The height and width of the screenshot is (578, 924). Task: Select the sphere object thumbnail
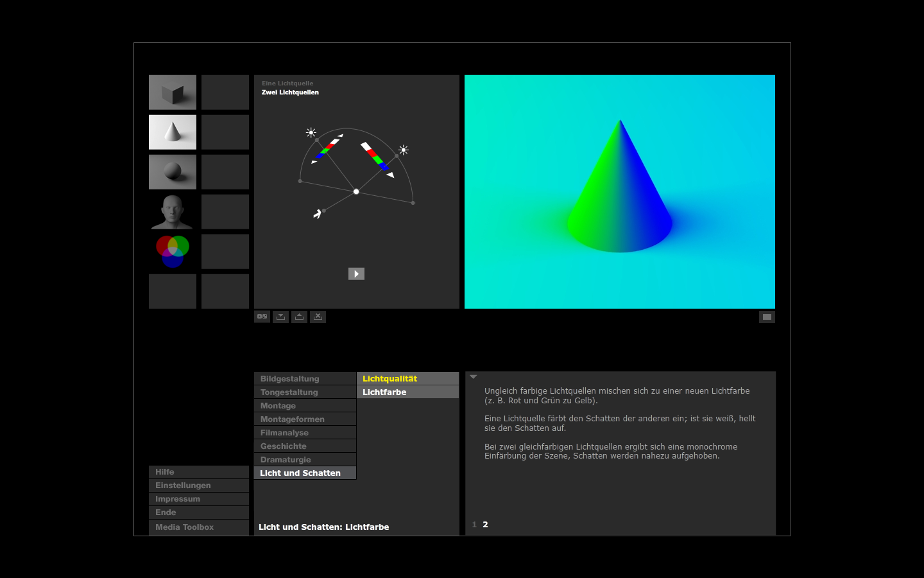click(x=173, y=171)
